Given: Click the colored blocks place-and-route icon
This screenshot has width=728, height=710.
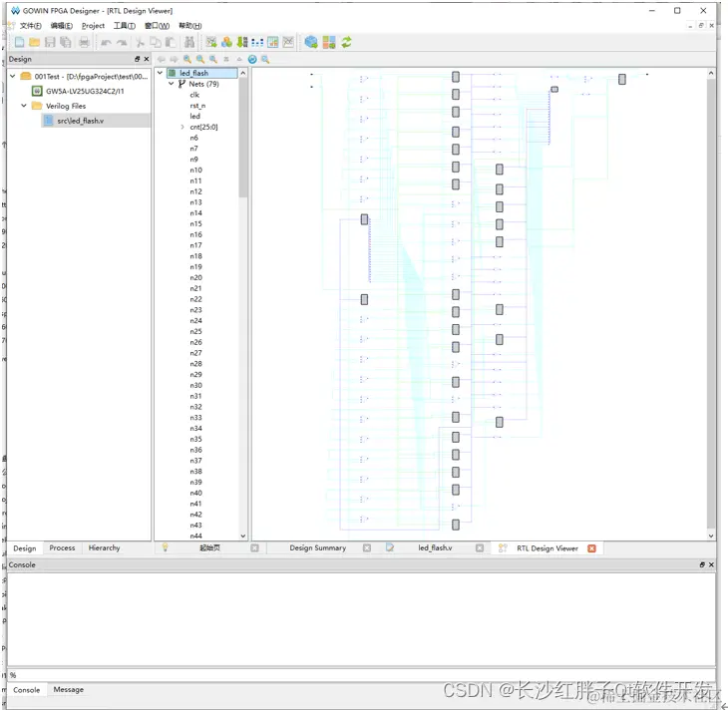Looking at the screenshot, I should tap(329, 42).
